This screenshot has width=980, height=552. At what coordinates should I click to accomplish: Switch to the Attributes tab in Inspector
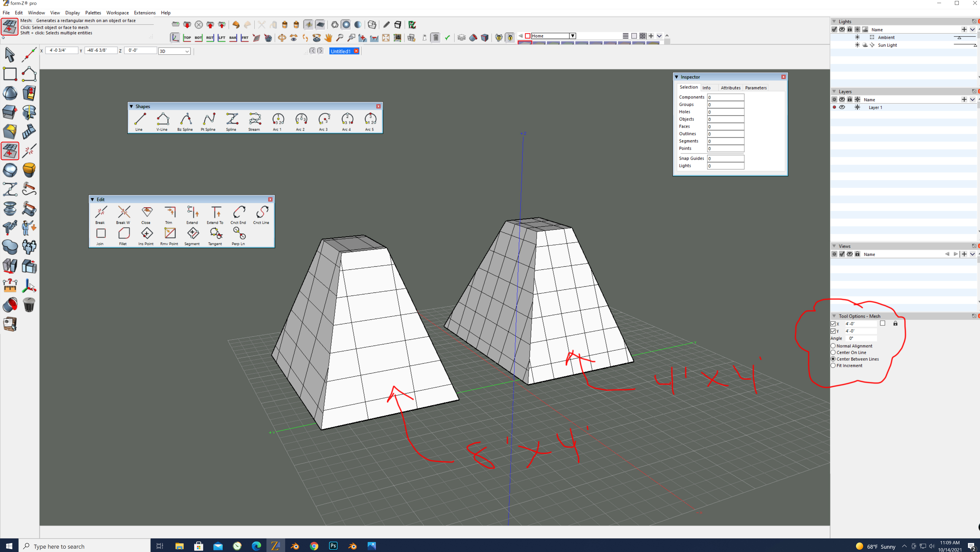[x=730, y=88]
